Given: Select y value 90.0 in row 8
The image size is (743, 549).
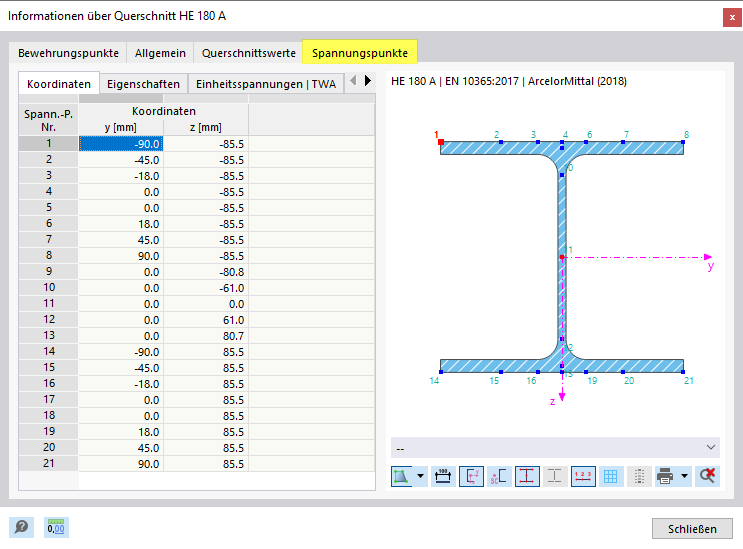Looking at the screenshot, I should pos(121,256).
